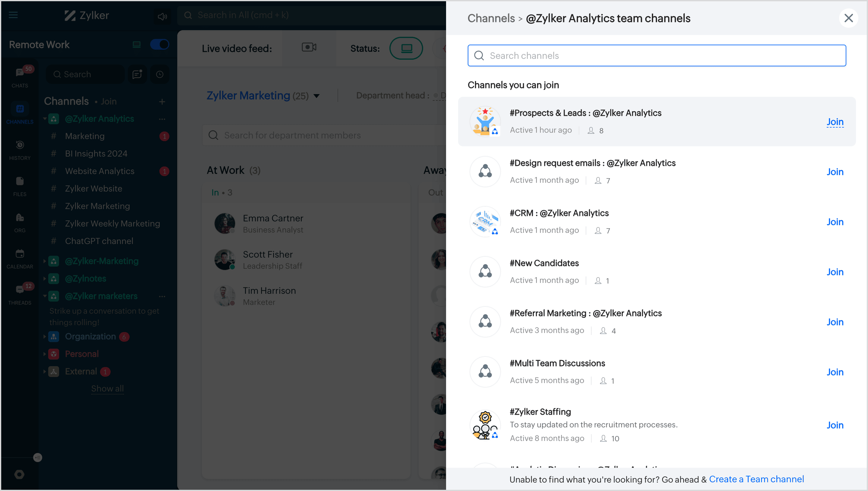This screenshot has height=491, width=868.
Task: Close the team channels panel
Action: pyautogui.click(x=848, y=18)
